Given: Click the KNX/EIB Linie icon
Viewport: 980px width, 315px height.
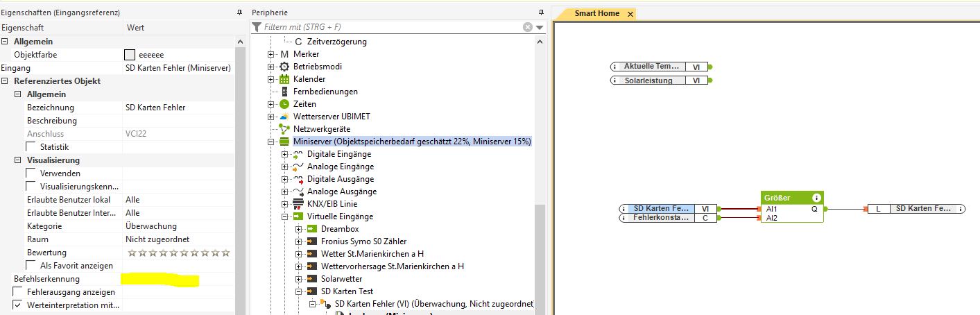Looking at the screenshot, I should (x=298, y=204).
